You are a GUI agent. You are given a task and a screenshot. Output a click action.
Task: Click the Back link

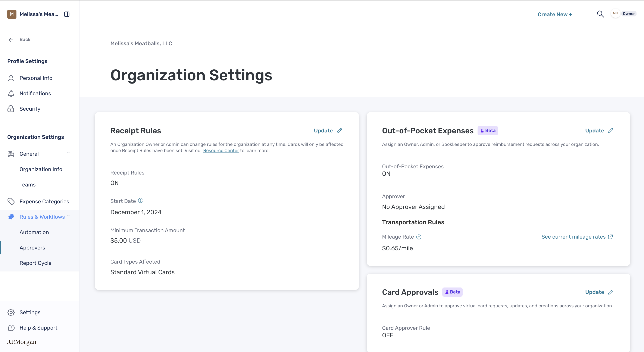[x=25, y=40]
